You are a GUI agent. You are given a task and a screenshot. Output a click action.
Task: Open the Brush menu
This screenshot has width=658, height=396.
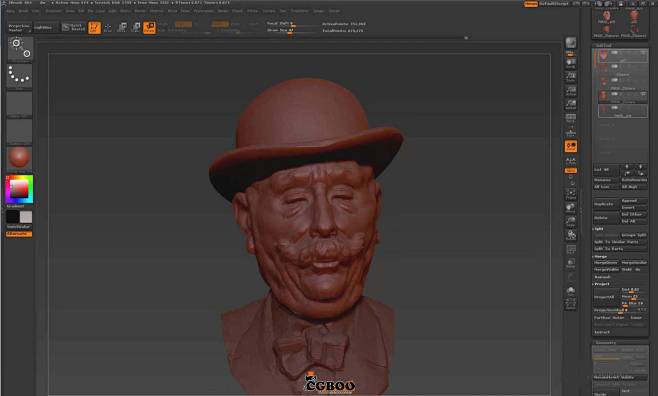click(23, 11)
